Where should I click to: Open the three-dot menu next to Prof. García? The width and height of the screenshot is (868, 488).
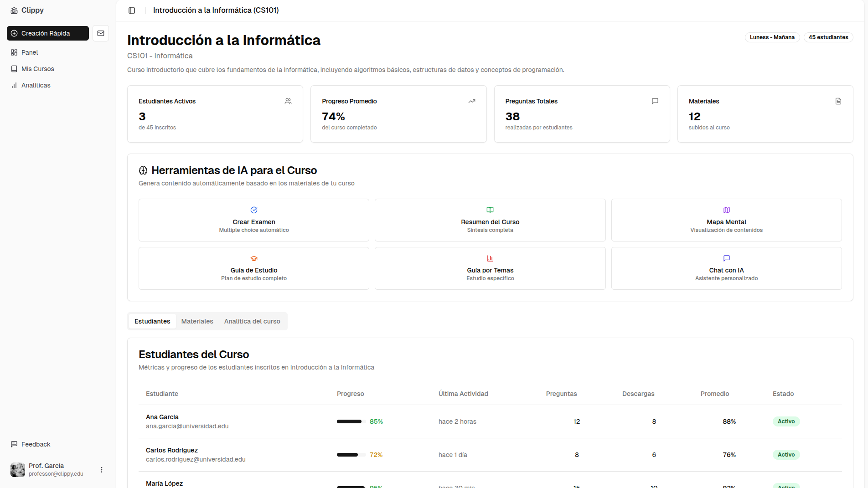(x=101, y=469)
